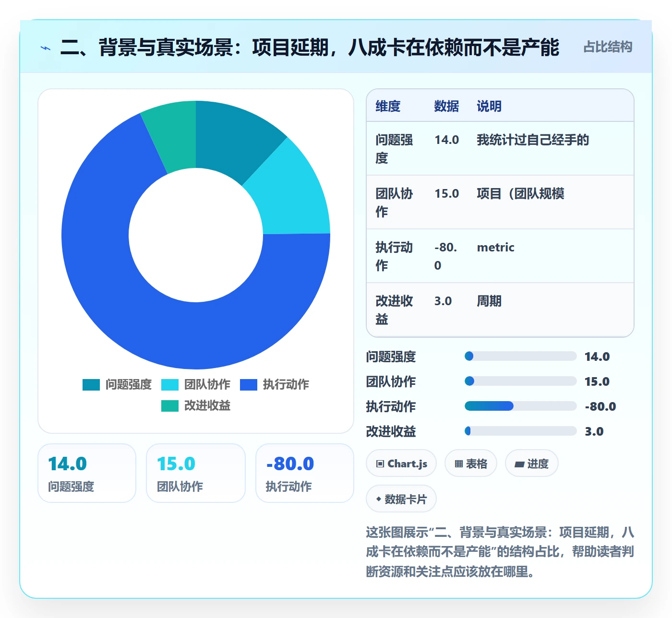Screen dimensions: 672x618
Task: Toggle the 问题强度 legend color swatch
Action: click(x=91, y=385)
